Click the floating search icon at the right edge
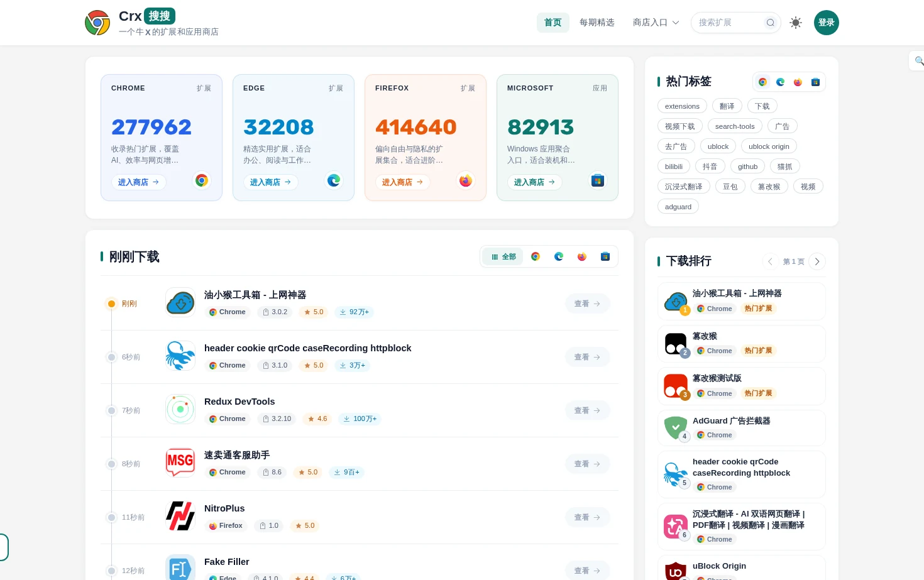This screenshot has height=580, width=924. 918,61
